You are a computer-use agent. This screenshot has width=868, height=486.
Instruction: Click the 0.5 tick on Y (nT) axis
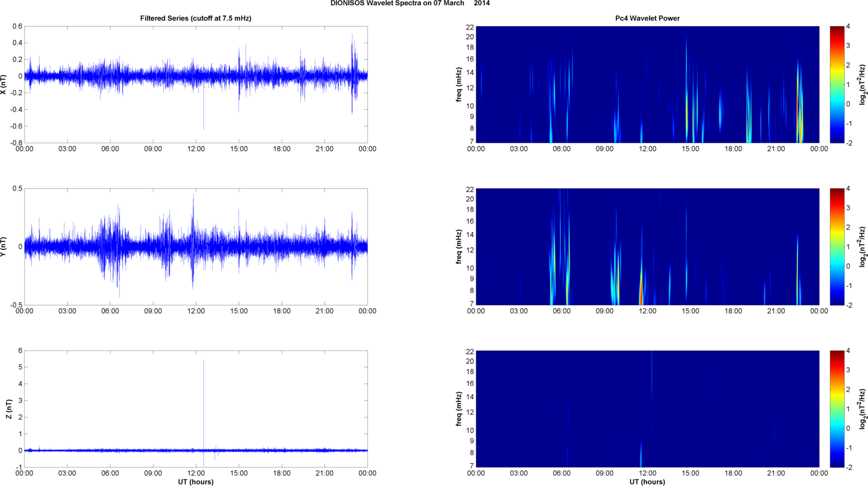[x=17, y=188]
